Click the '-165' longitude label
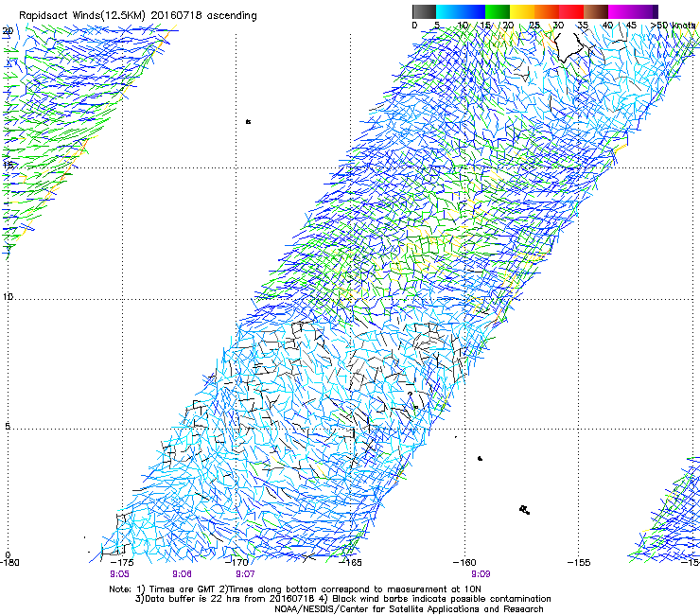Screen dimensions: 700x615 pyautogui.click(x=350, y=563)
